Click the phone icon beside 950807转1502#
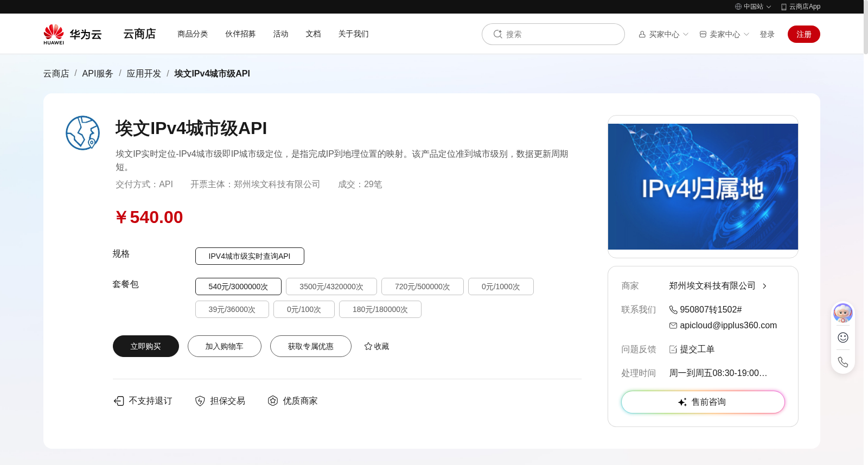The width and height of the screenshot is (868, 465). pyautogui.click(x=673, y=310)
